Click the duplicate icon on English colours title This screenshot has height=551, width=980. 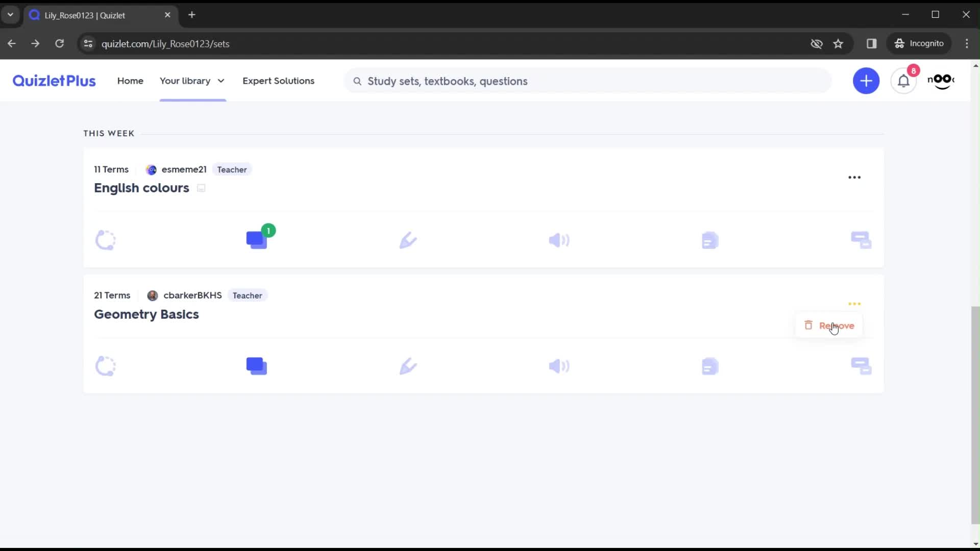tap(201, 188)
